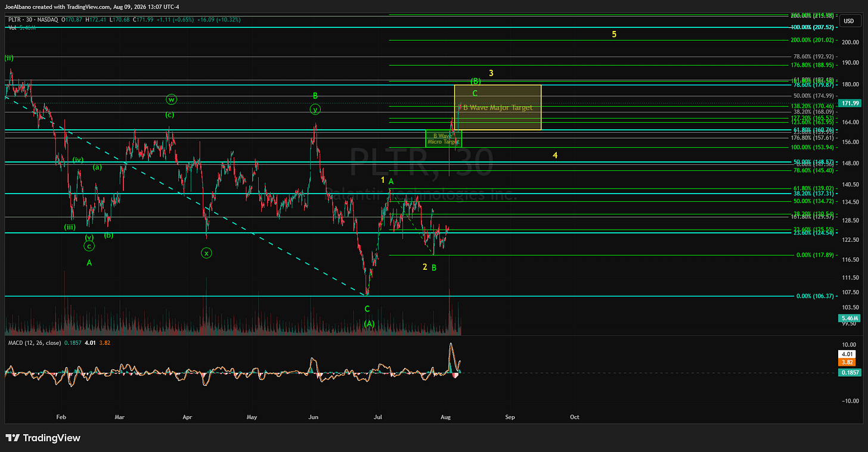Select the (ii) wave label
The height and width of the screenshot is (452, 868).
pyautogui.click(x=9, y=58)
